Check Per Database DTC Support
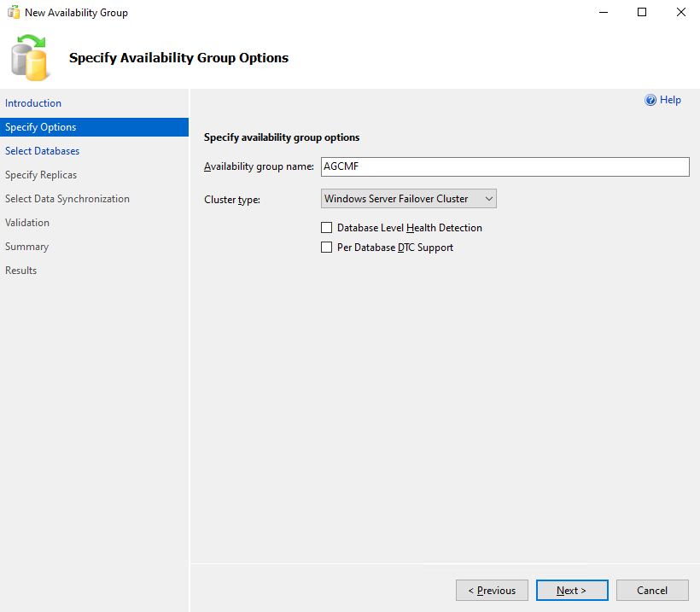The height and width of the screenshot is (612, 700). coord(326,248)
